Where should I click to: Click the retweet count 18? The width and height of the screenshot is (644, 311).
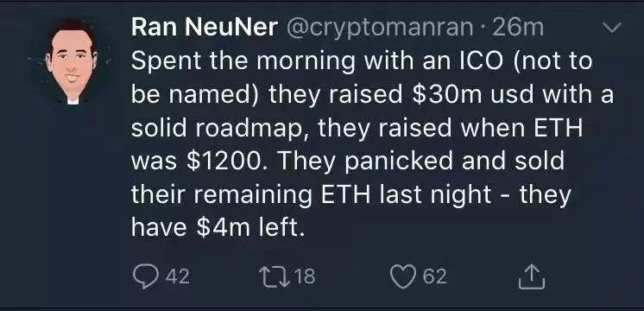305,276
